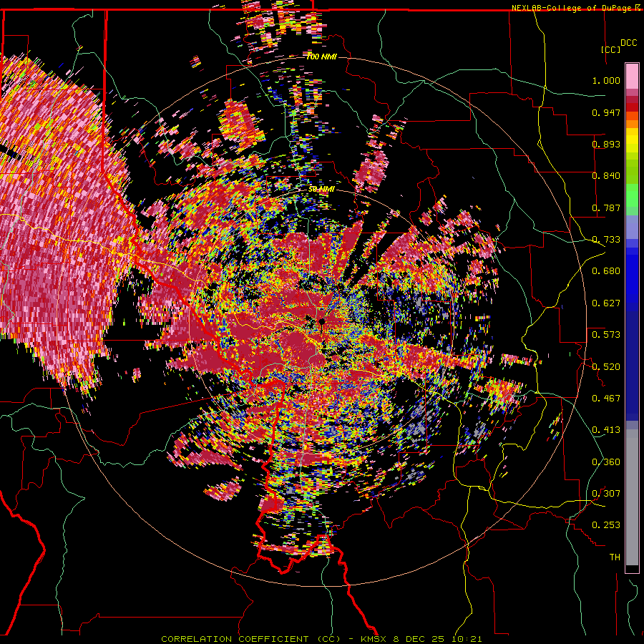
Task: Select the 0.573 scale value
Action: pyautogui.click(x=606, y=334)
